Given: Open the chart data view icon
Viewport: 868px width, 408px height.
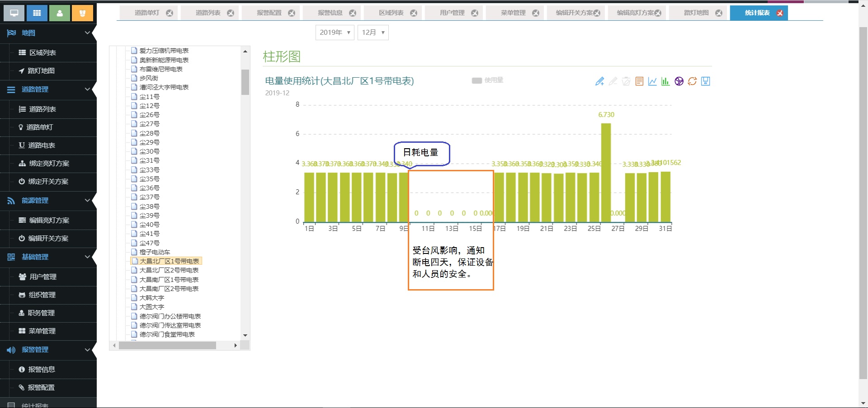Looking at the screenshot, I should click(x=639, y=81).
